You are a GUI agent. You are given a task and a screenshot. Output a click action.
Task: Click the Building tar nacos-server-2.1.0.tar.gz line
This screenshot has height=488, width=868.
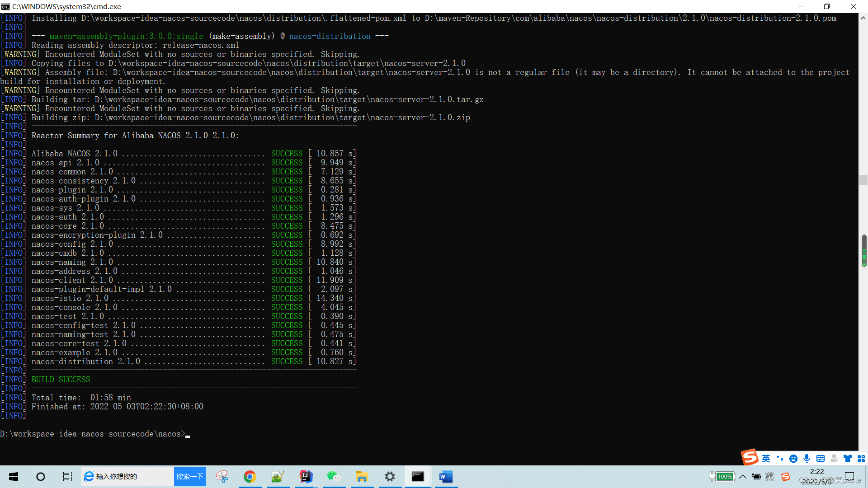pos(257,99)
